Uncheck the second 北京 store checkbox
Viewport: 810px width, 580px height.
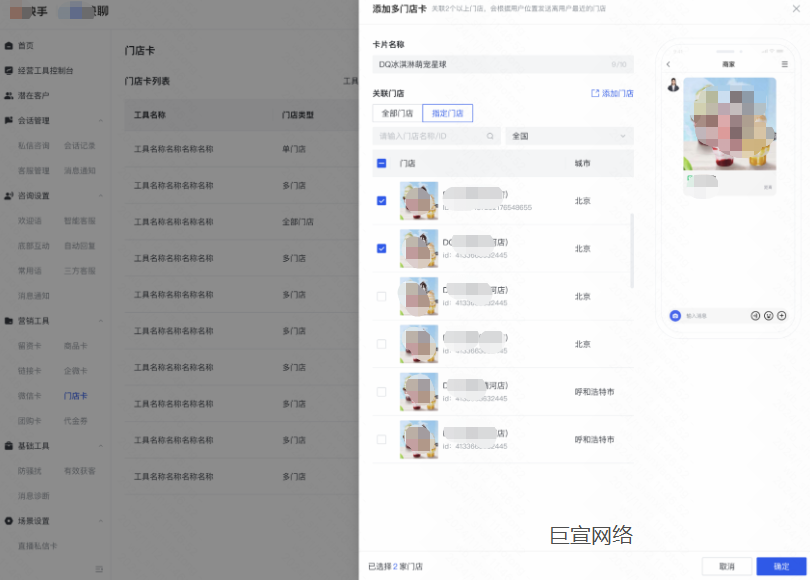tap(382, 248)
